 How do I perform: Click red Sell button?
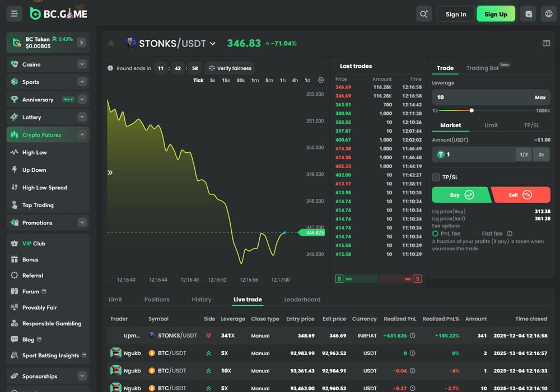(x=521, y=195)
